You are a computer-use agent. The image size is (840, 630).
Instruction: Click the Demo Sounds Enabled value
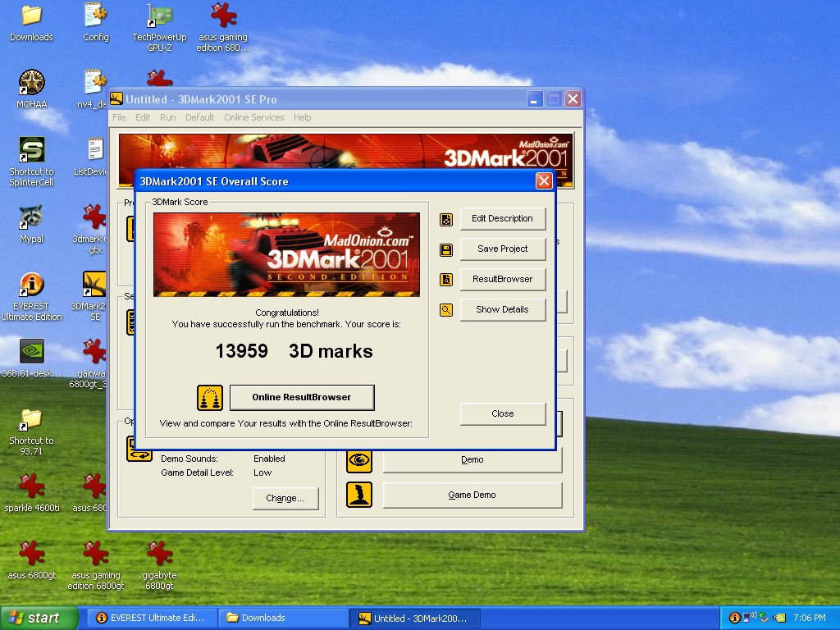(269, 459)
